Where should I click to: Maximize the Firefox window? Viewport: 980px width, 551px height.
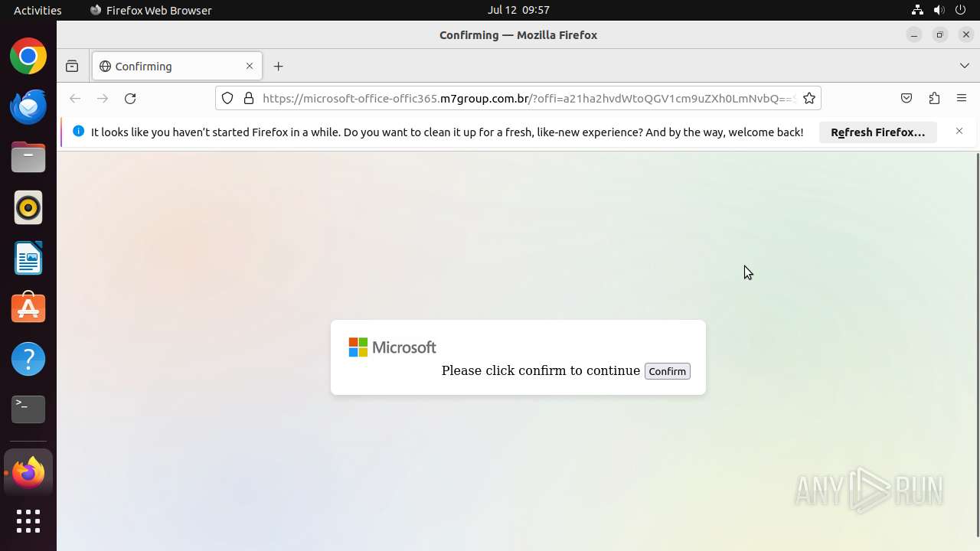coord(940,35)
